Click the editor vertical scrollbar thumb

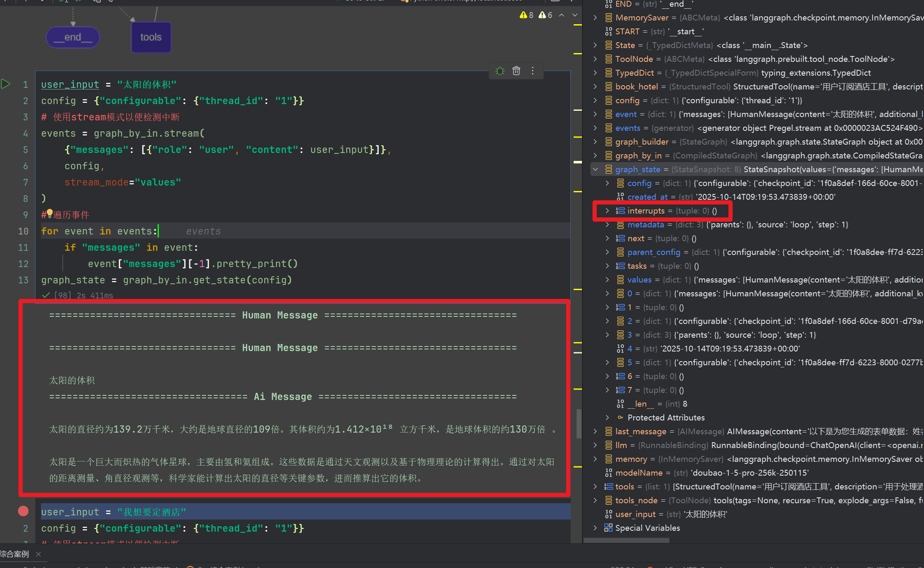pyautogui.click(x=579, y=423)
